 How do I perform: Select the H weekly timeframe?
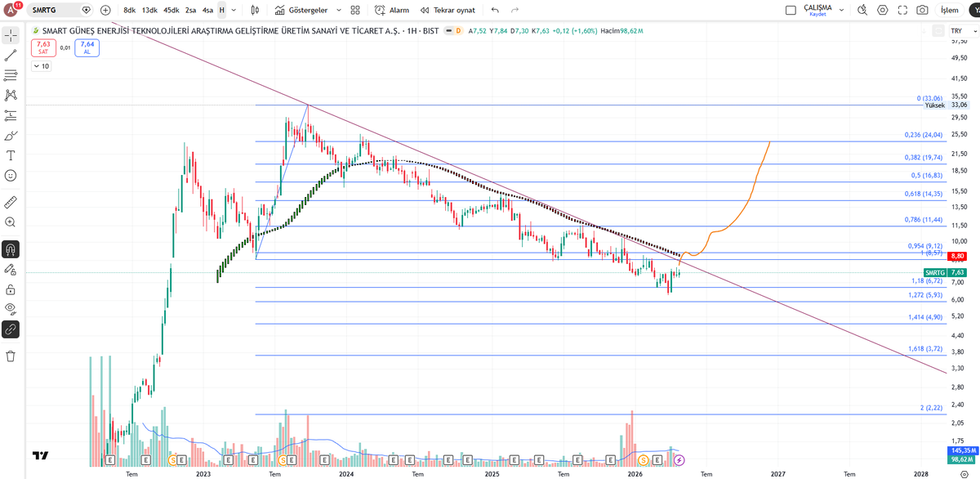[x=221, y=10]
